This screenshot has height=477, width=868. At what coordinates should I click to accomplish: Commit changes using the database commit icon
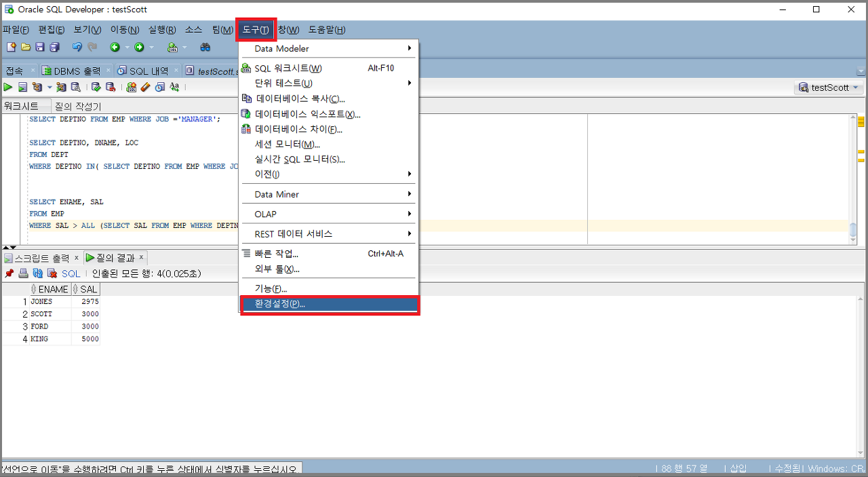tap(96, 87)
